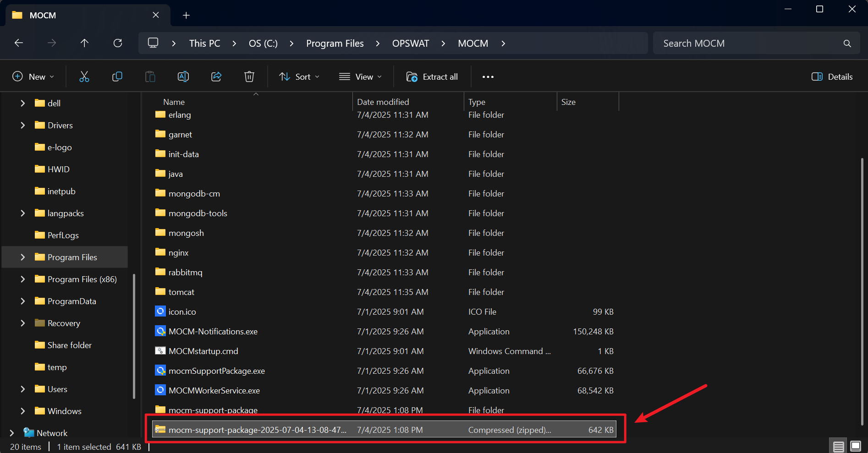Select the rabbitmq folder row
The image size is (868, 453).
(384, 272)
